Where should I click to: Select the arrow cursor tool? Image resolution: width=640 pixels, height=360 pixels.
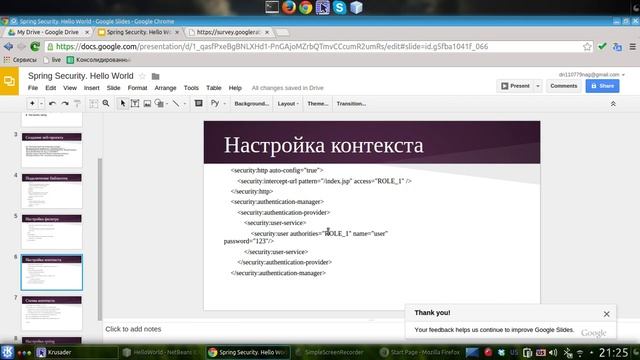pyautogui.click(x=122, y=104)
